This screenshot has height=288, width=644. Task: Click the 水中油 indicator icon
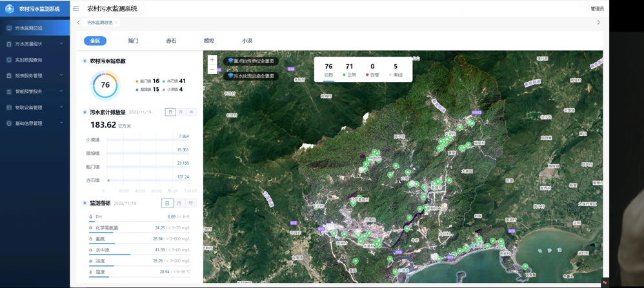pos(91,250)
